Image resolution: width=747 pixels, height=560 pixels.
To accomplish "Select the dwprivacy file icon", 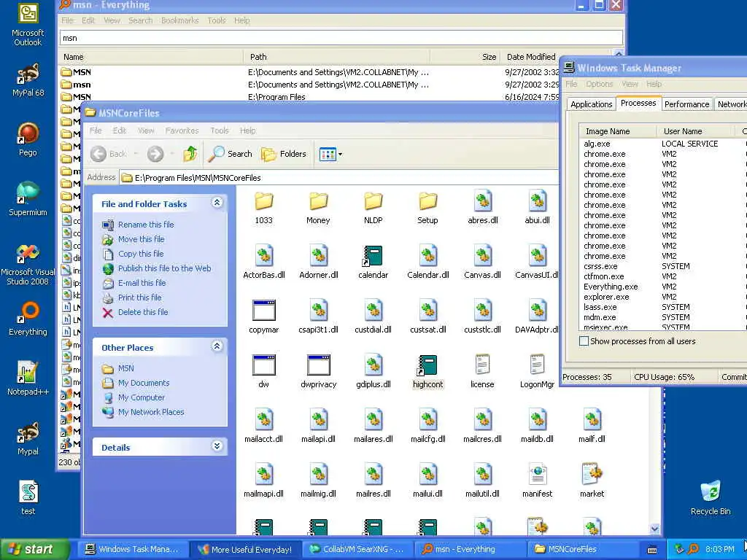I will pos(318,373).
